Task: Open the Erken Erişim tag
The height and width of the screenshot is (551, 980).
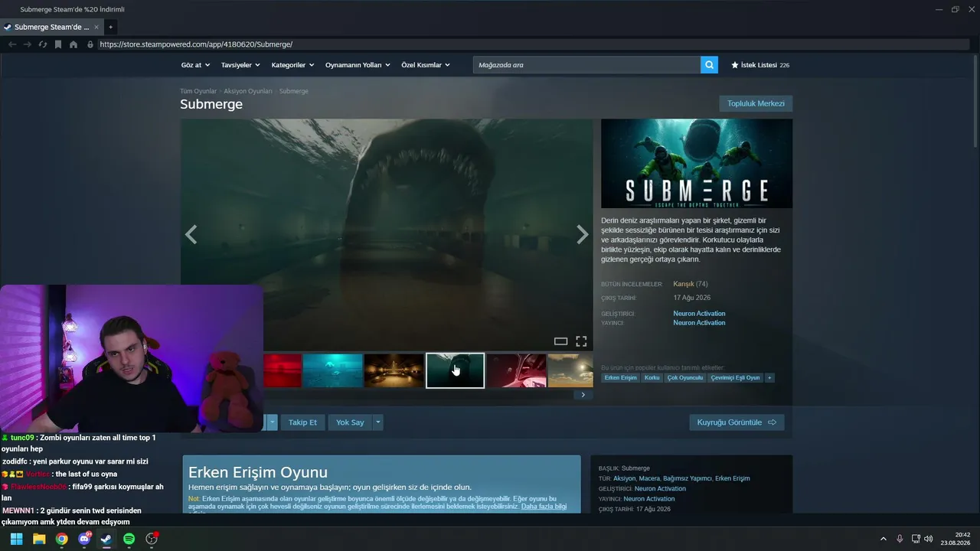Action: (x=621, y=377)
